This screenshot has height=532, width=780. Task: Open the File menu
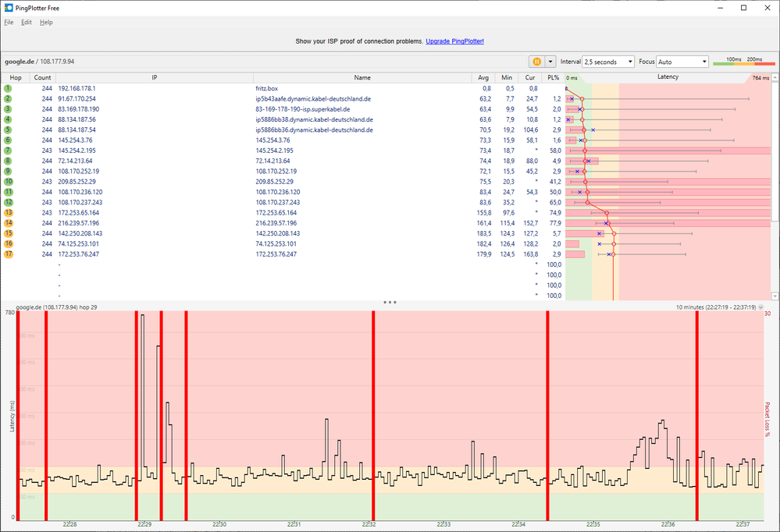tap(9, 23)
